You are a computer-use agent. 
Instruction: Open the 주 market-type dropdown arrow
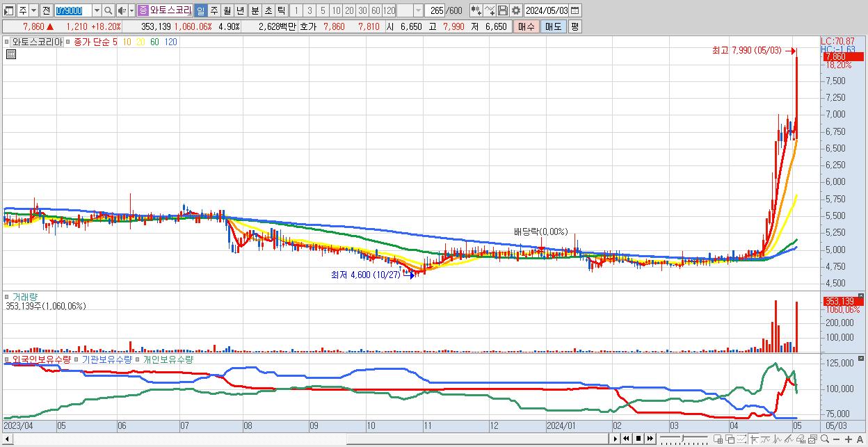point(34,10)
